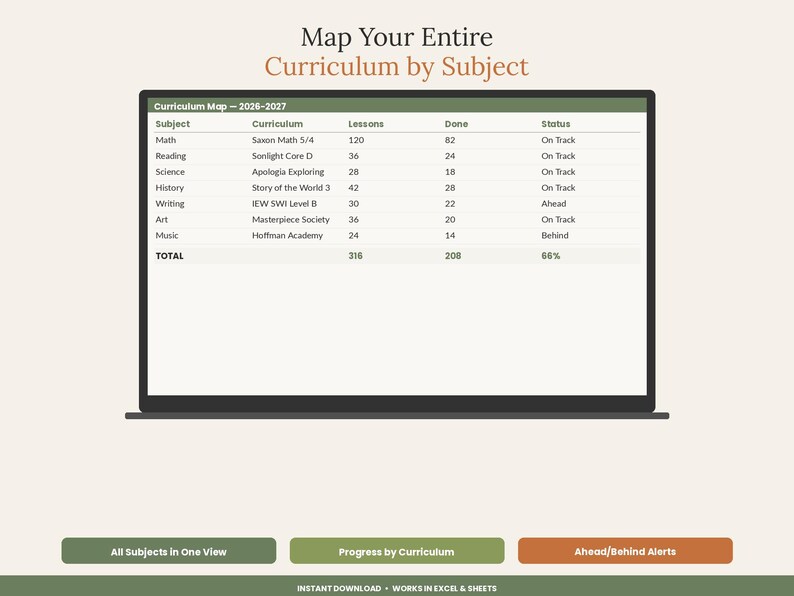Click the 30 lessons value for Writing

pos(353,204)
